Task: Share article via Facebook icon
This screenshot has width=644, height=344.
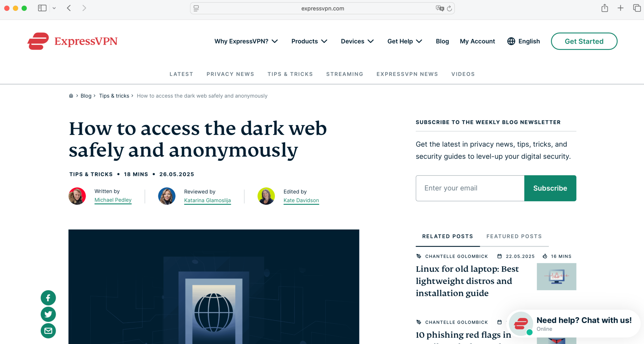Action: tap(48, 298)
